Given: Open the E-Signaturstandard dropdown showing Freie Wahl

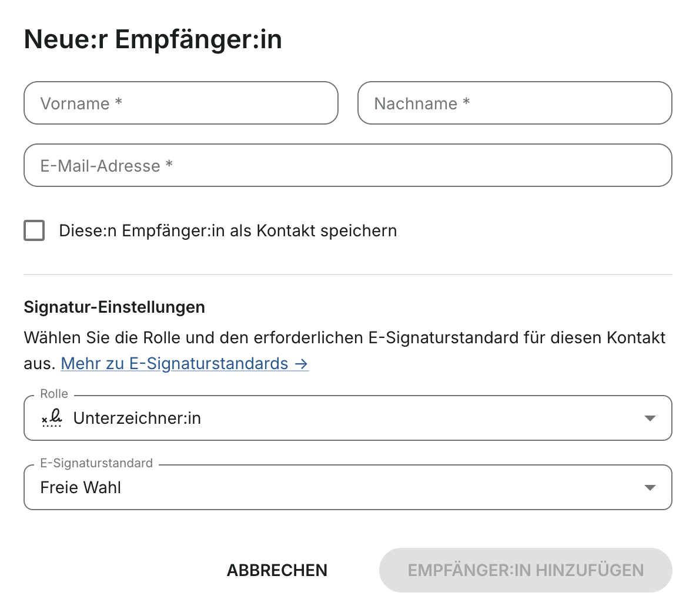Looking at the screenshot, I should [348, 487].
